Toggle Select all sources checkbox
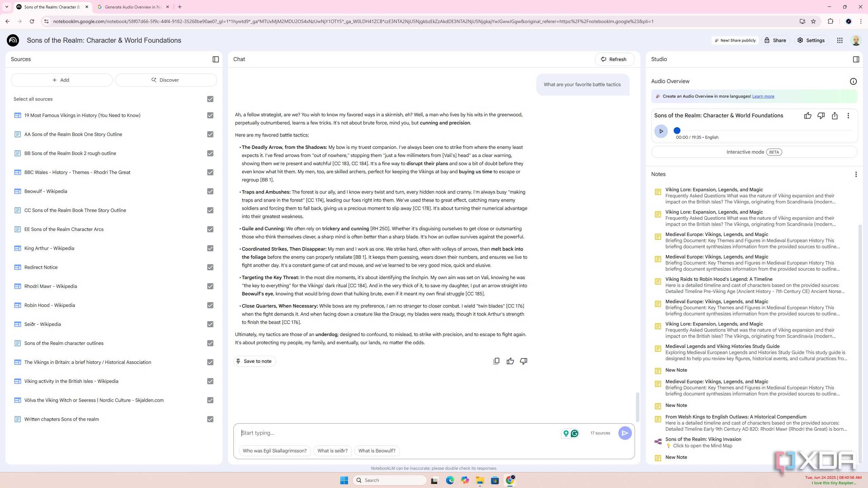The width and height of the screenshot is (868, 488). (x=210, y=99)
